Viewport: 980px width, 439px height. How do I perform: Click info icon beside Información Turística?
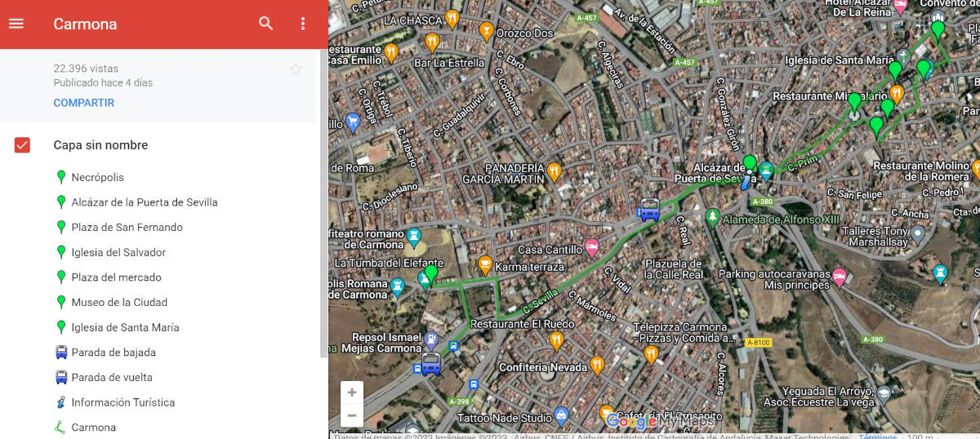point(60,402)
